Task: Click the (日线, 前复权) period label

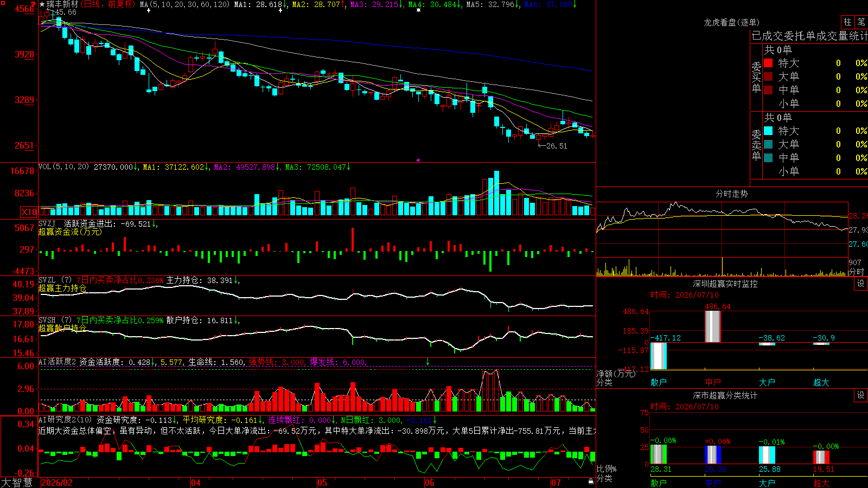Action: pos(107,4)
